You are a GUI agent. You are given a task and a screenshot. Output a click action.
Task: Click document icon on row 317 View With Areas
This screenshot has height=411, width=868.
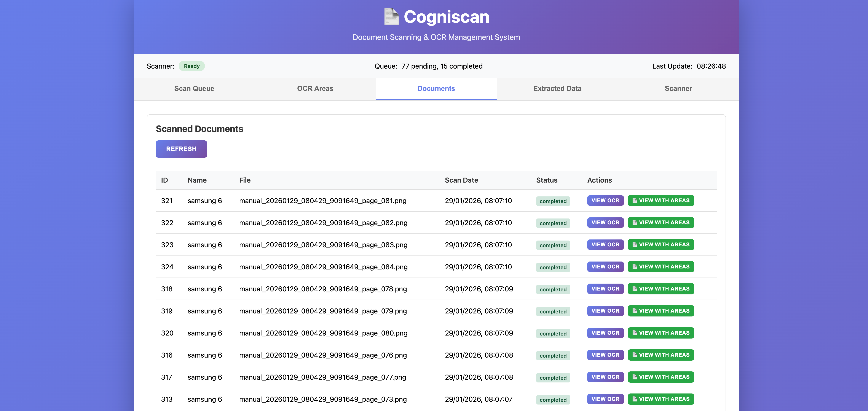click(635, 377)
